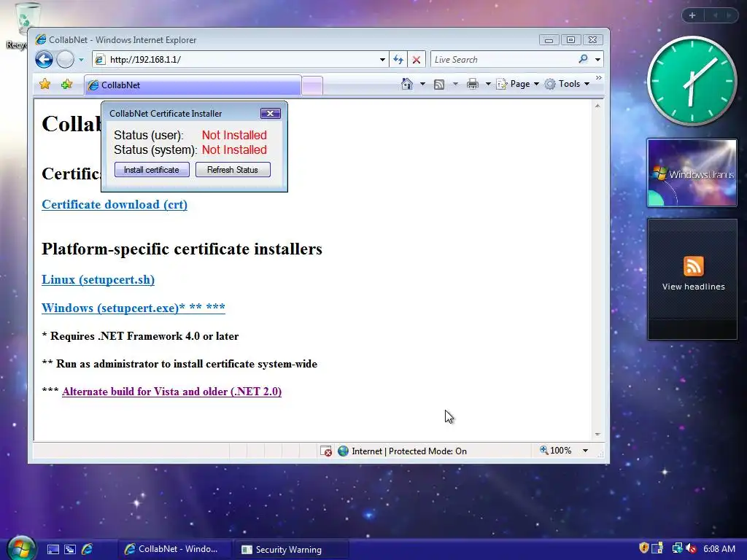
Task: Expand the Print dropdown arrow
Action: (x=488, y=84)
